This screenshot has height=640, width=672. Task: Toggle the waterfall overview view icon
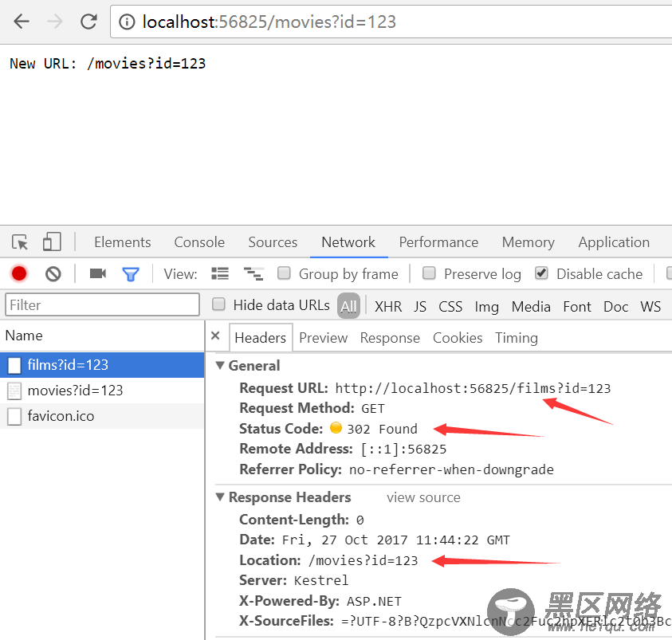pos(253,273)
